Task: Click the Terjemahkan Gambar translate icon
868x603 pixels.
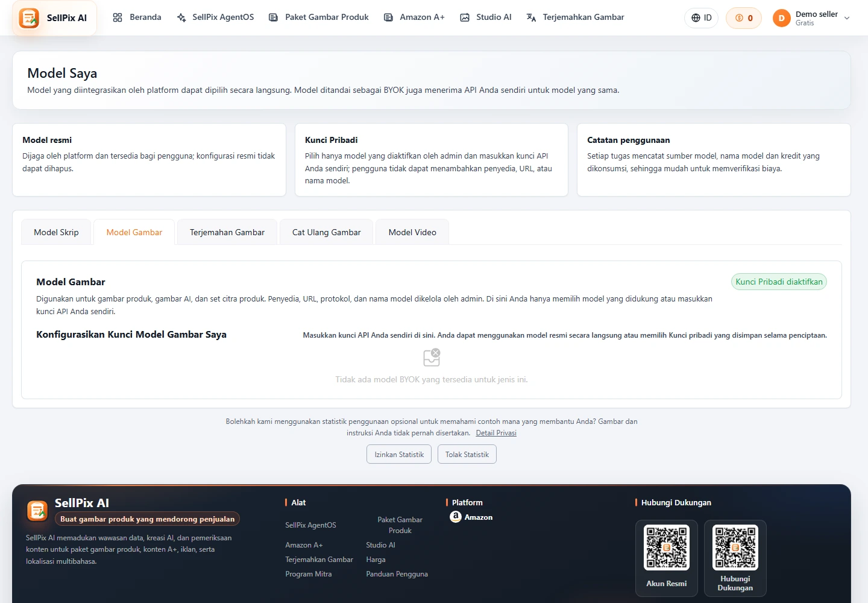Action: tap(531, 17)
